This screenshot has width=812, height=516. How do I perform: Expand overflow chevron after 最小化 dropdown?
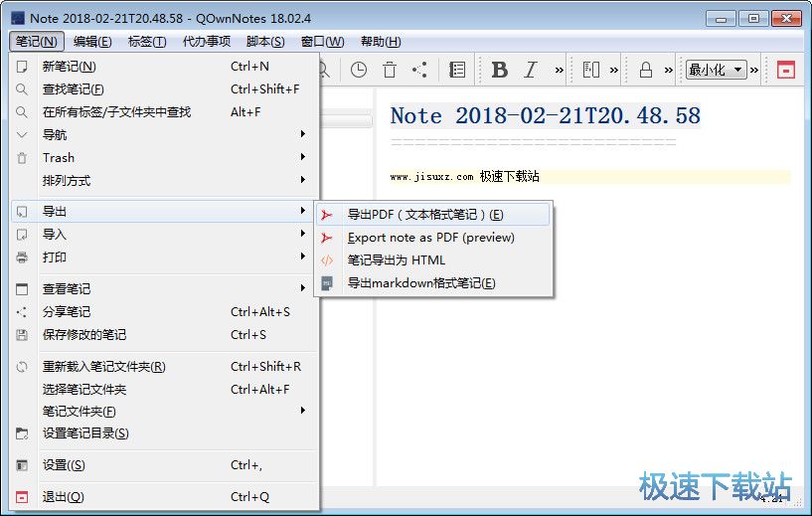click(x=754, y=70)
